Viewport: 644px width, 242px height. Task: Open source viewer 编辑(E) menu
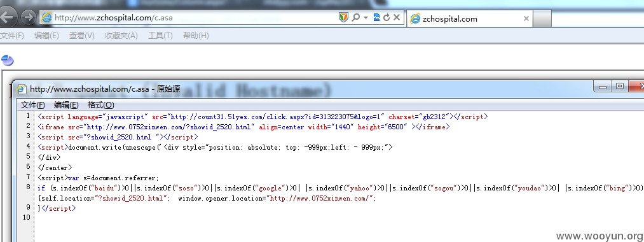66,105
